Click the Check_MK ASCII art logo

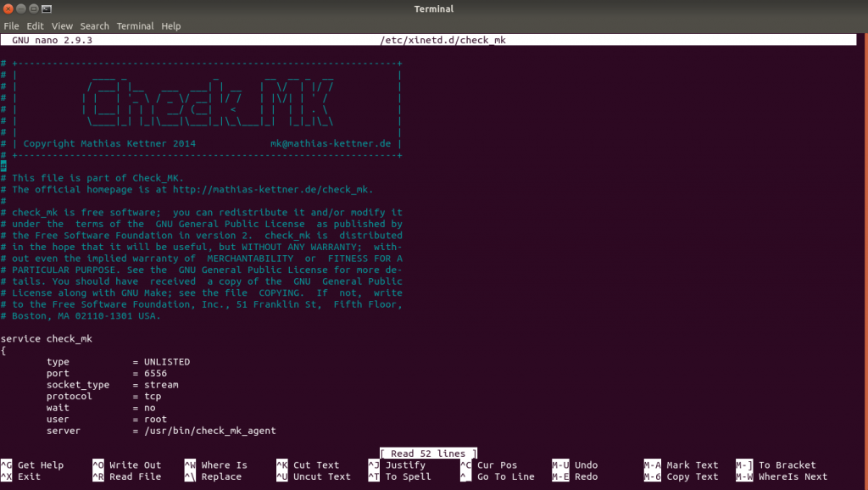click(209, 100)
